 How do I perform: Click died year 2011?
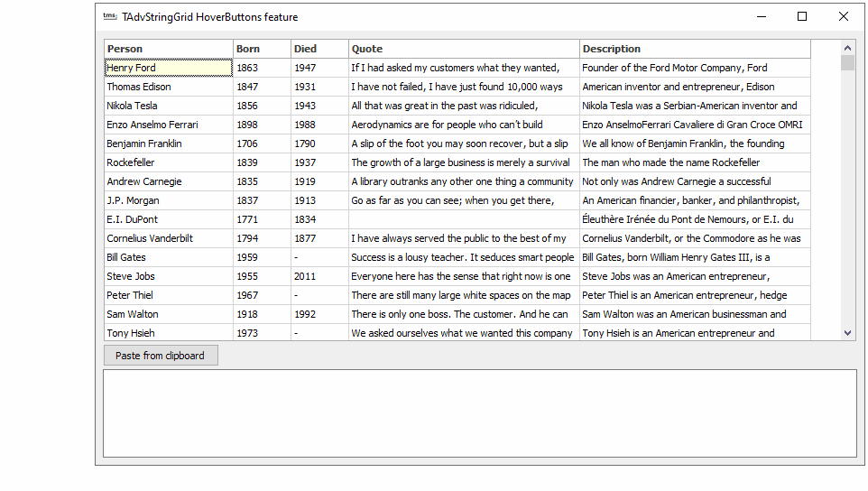coord(319,276)
